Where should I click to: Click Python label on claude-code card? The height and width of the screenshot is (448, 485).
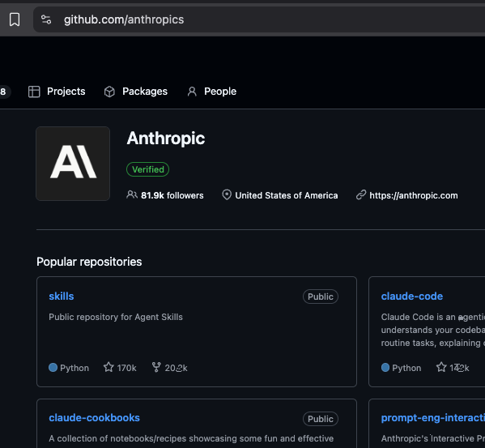point(406,368)
